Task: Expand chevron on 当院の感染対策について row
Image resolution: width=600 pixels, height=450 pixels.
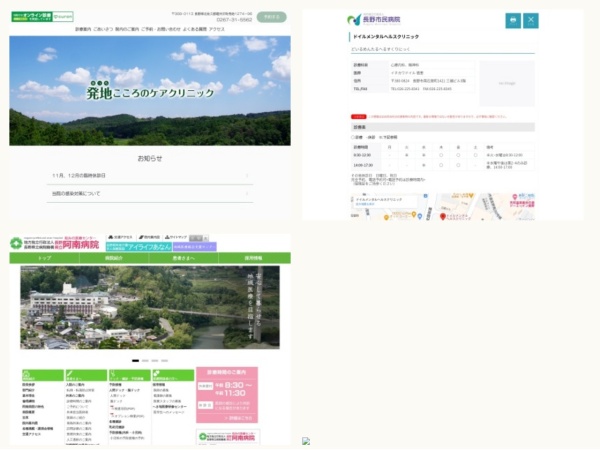Action: coord(247,194)
